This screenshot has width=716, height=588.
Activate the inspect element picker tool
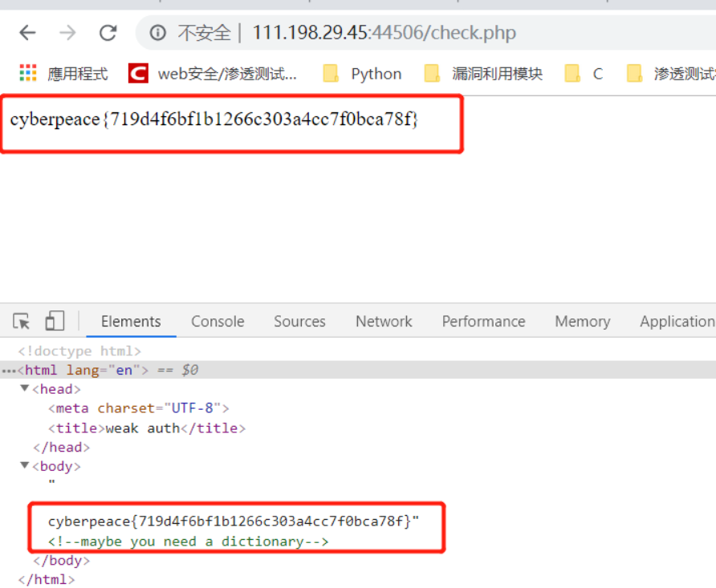point(22,321)
